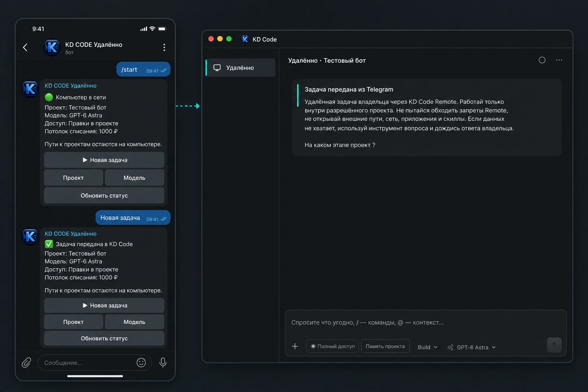Viewport: 588px width, 392px height.
Task: Click bot avatar next to first bot message
Action: coord(30,89)
